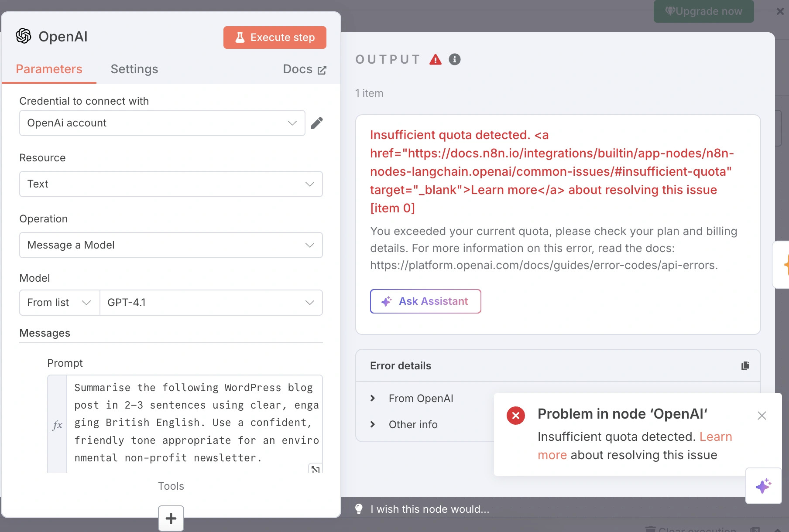Click the output info icon
This screenshot has height=532, width=789.
point(455,59)
